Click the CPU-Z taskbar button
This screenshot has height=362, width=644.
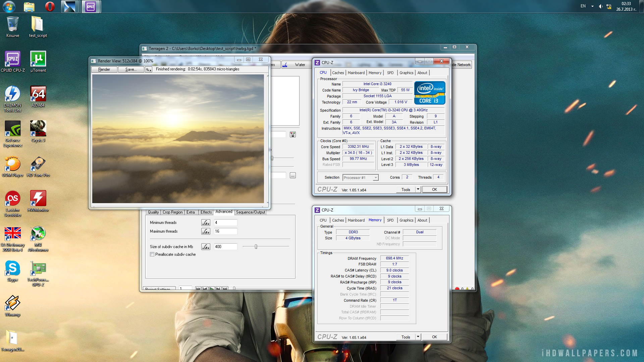tap(91, 7)
